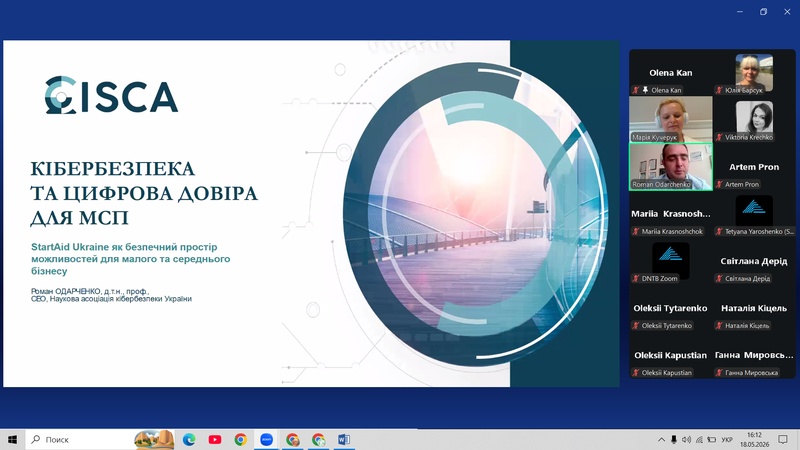The height and width of the screenshot is (450, 800).
Task: Open the Word taskbar icon
Action: [344, 439]
